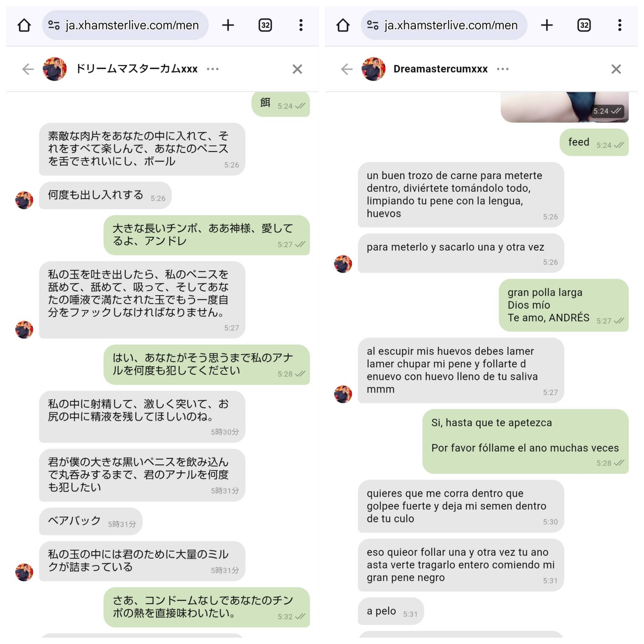
Task: Go back using the arrow beside ドリームマスターカムxxx
Action: point(28,69)
